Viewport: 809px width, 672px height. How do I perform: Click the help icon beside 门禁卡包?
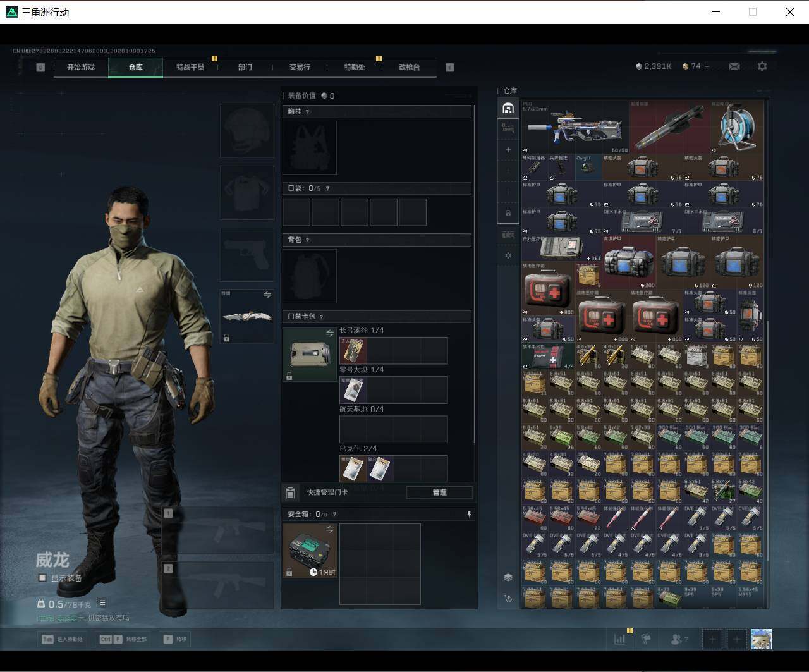click(321, 317)
